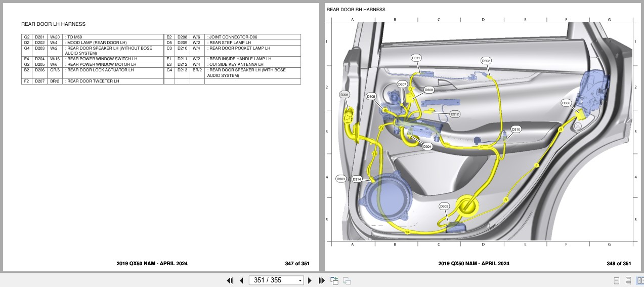Click the W/16 wire color cell
The width and height of the screenshot is (644, 287).
point(55,59)
